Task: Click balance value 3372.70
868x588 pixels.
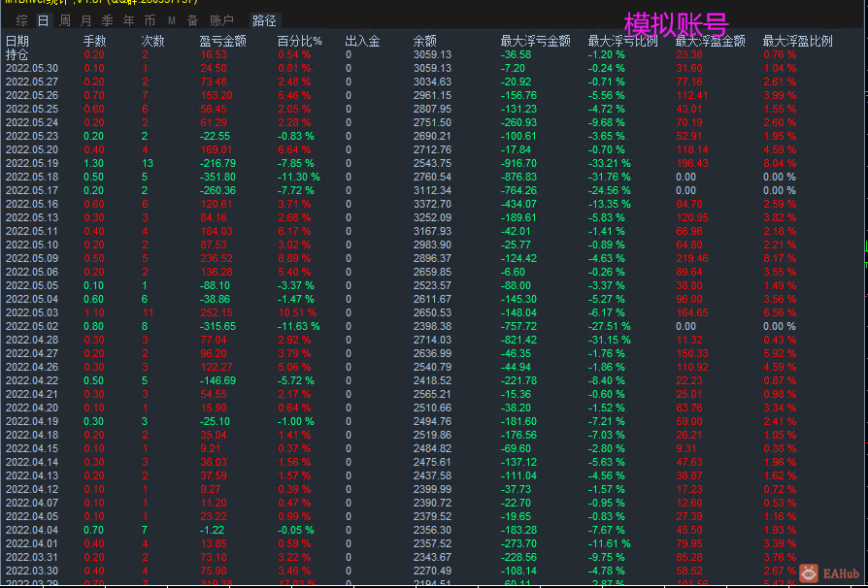Action: click(x=432, y=204)
